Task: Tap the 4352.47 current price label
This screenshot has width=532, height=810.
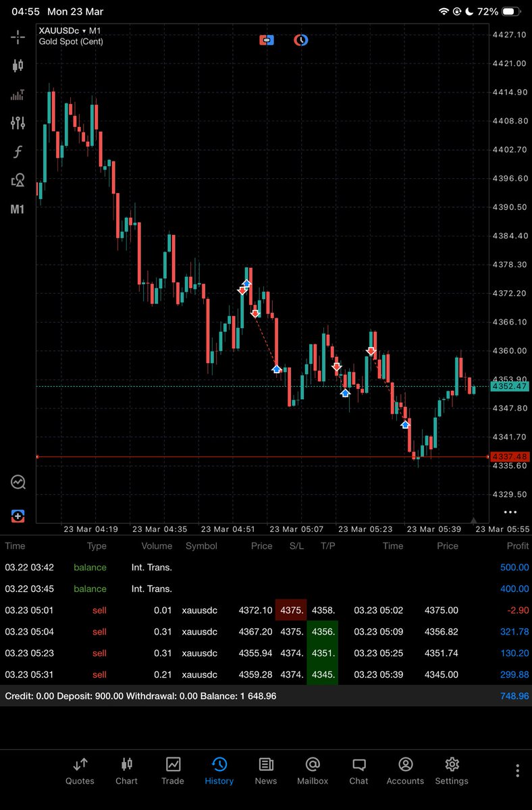Action: pyautogui.click(x=510, y=387)
